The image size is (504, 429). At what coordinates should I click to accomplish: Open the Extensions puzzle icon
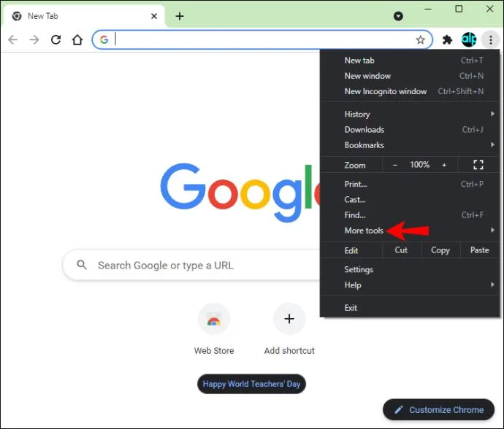tap(447, 40)
